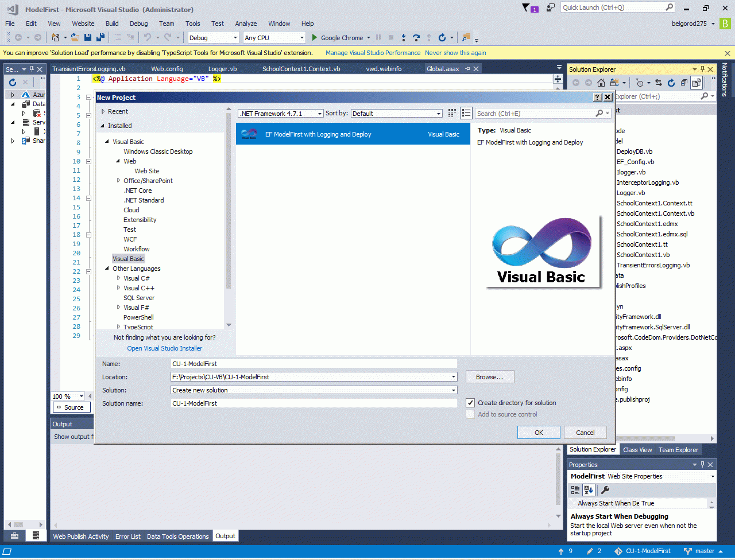
Task: Switch to the Team Explorer tab
Action: tap(678, 450)
